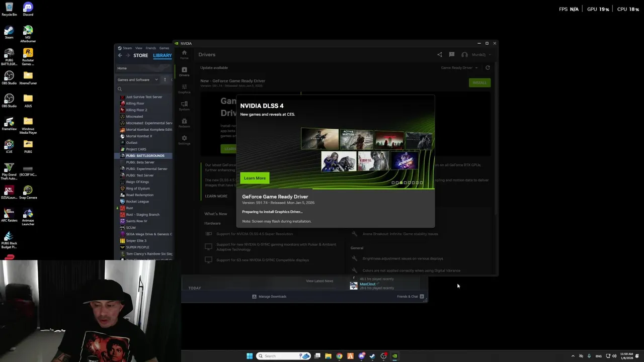
Task: Open System section in NVIDIA sidebar
Action: click(184, 106)
